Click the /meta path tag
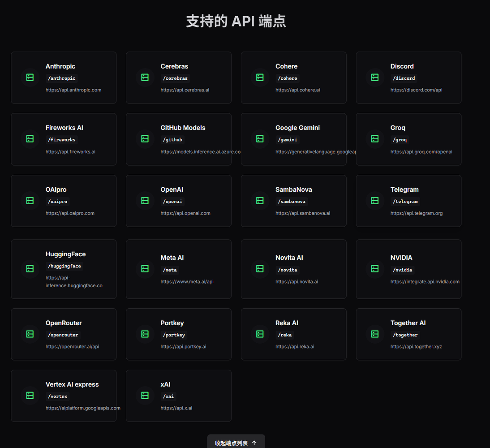 coord(170,270)
